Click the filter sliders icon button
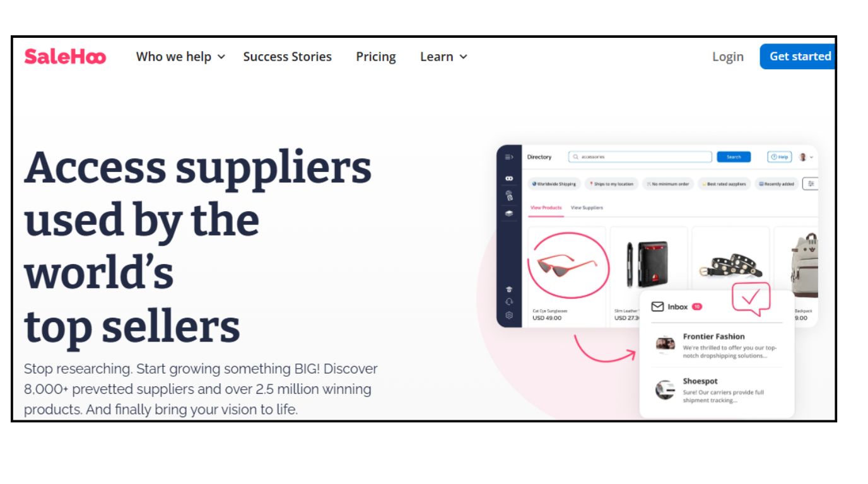Image resolution: width=868 pixels, height=484 pixels. [811, 184]
